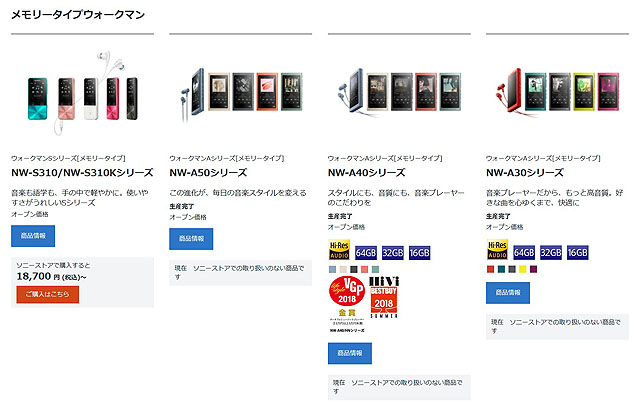Open the NW-A50 series title link
This screenshot has height=415, width=640.
(x=208, y=173)
